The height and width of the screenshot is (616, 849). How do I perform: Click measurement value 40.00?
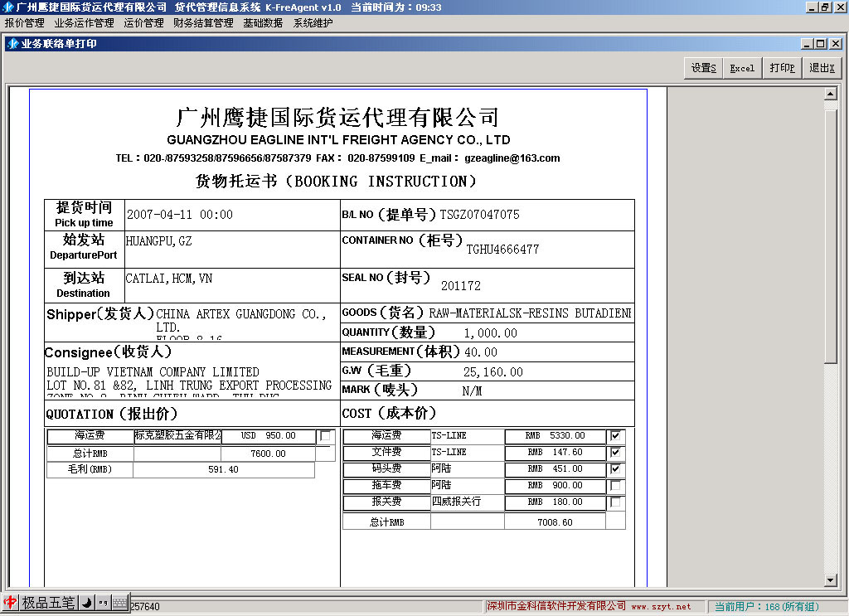pyautogui.click(x=481, y=352)
